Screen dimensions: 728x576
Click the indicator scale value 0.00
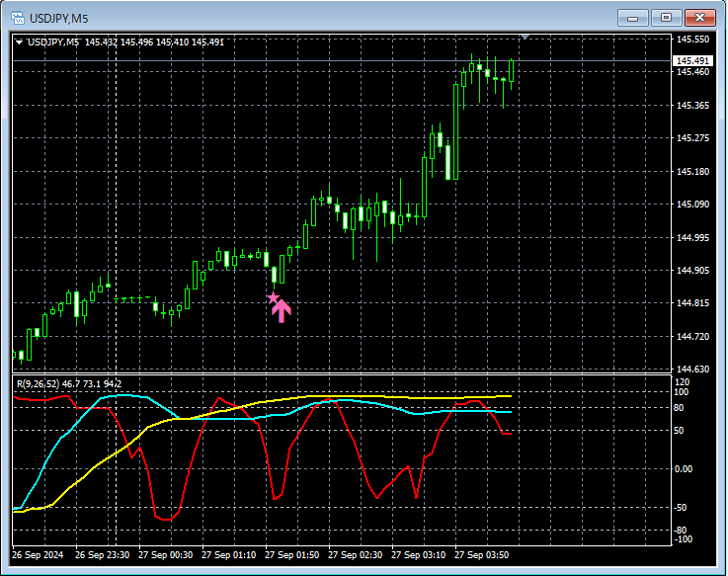tap(683, 468)
